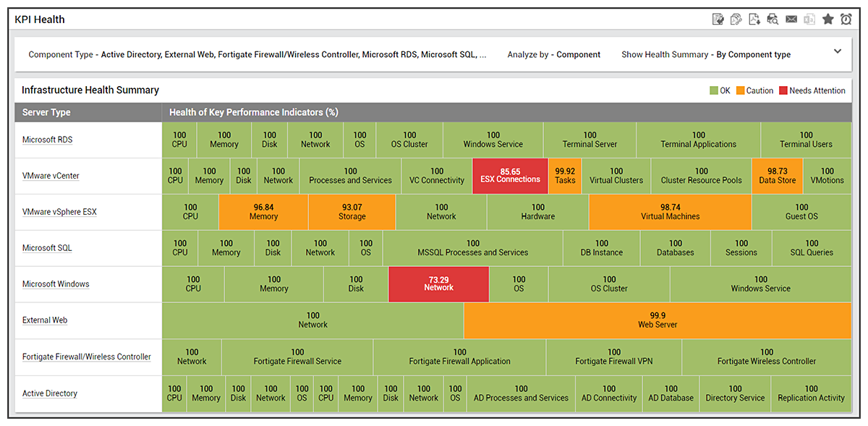Open the VMware vCenter link
868x426 pixels.
coord(51,176)
